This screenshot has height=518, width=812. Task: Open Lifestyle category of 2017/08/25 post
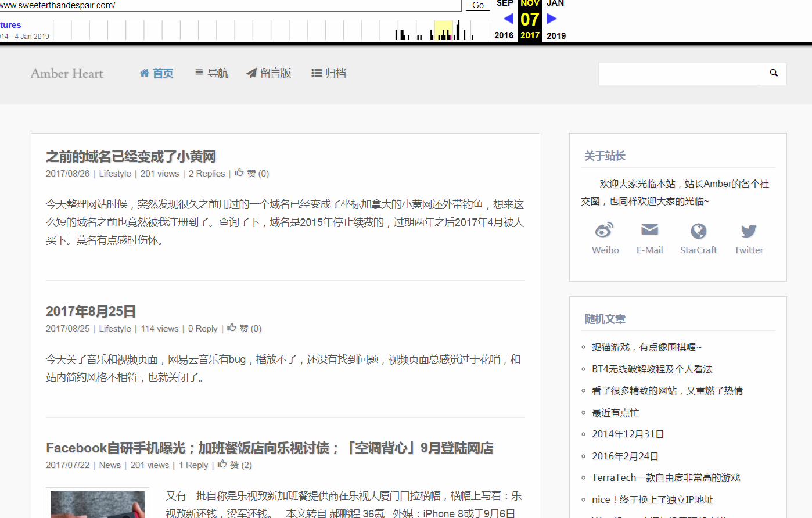(115, 329)
